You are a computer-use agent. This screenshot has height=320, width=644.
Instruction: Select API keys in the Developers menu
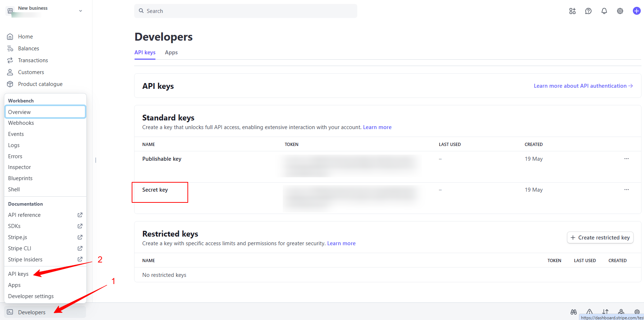tap(18, 274)
